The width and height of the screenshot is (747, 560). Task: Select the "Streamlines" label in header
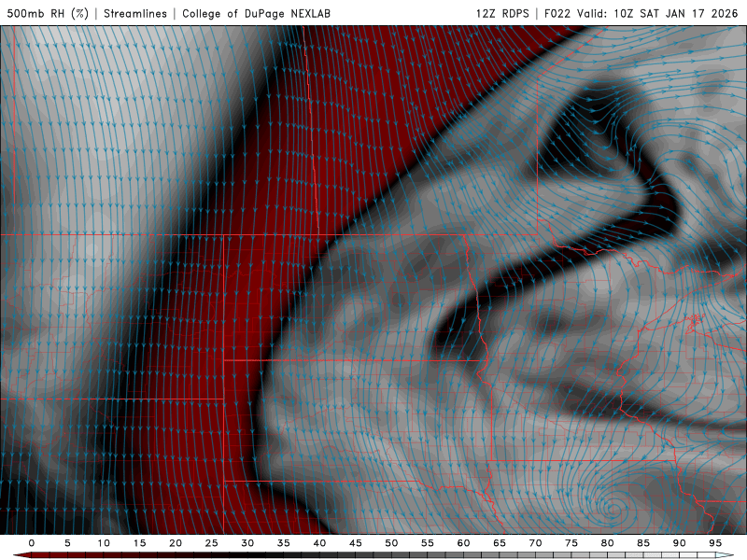135,13
